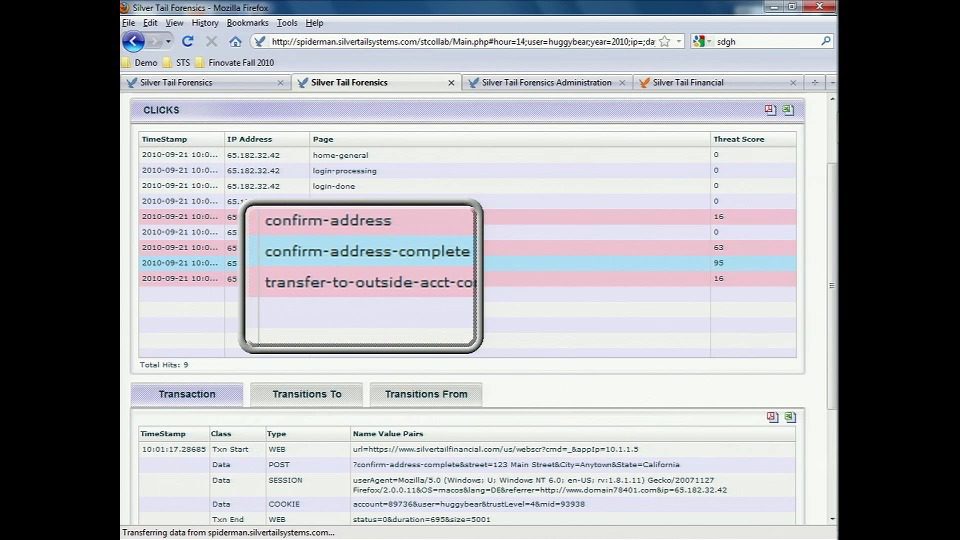Open the Edit menu

[x=150, y=23]
